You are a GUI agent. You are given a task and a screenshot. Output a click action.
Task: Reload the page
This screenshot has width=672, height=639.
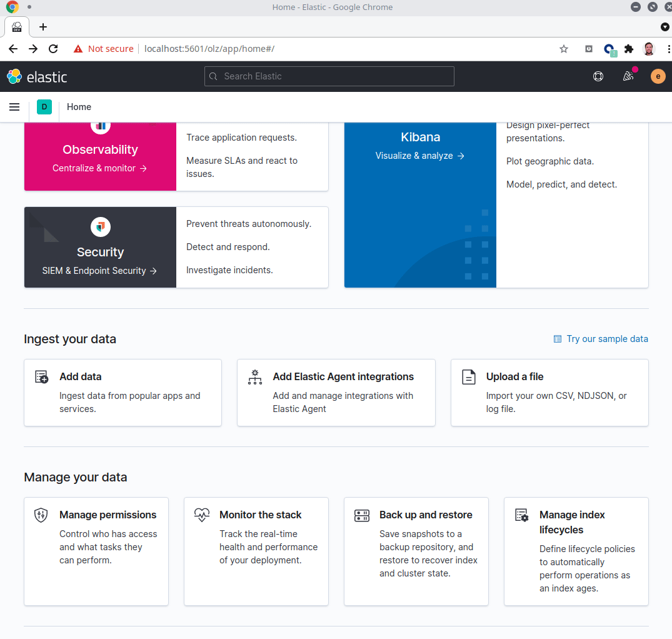[x=53, y=49]
